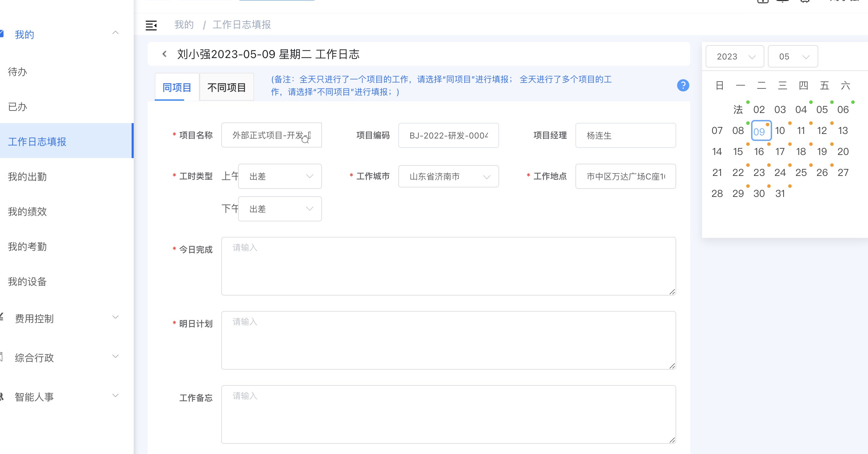Open the 下午 工时类型 dropdown
The height and width of the screenshot is (454, 868).
coord(280,209)
